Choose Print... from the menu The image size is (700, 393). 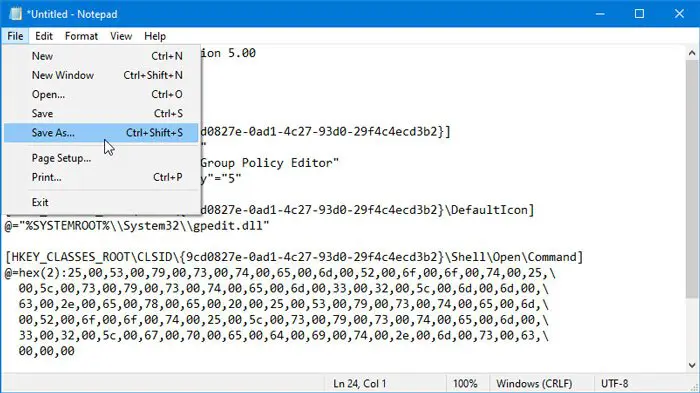tap(101, 177)
